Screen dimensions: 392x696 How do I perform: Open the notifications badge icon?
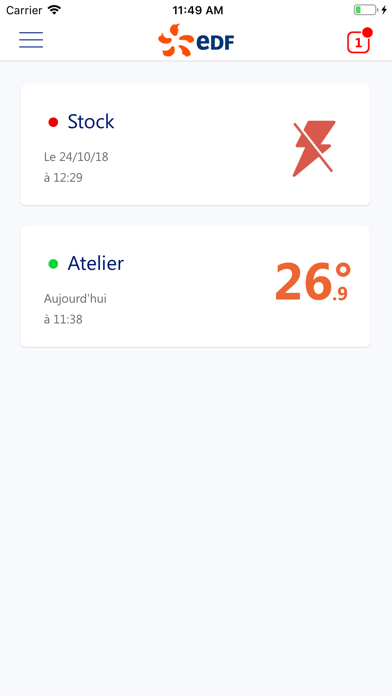[359, 42]
